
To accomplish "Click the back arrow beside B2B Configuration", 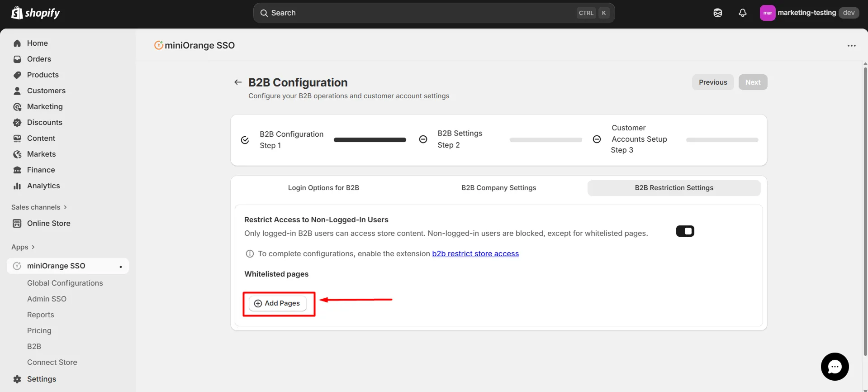I will pyautogui.click(x=238, y=82).
